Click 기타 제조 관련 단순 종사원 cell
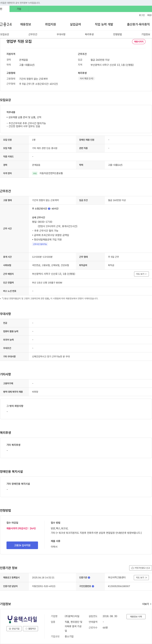 [45, 148]
